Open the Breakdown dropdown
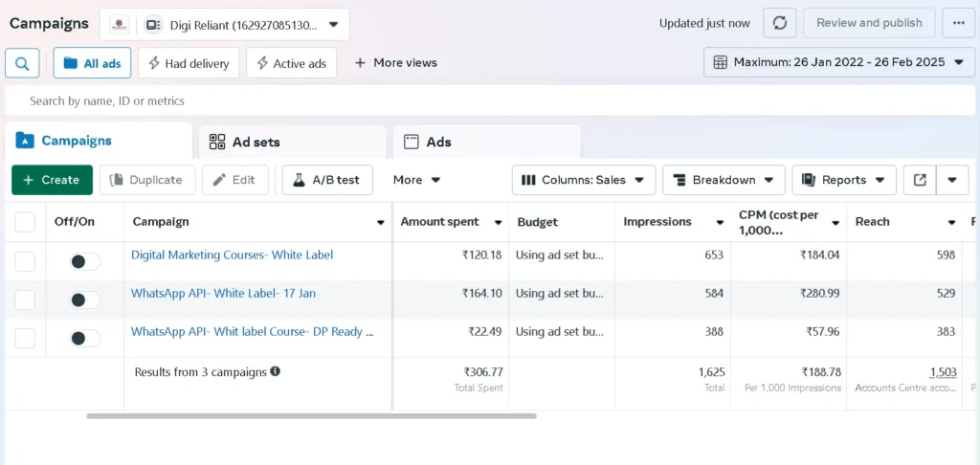The width and height of the screenshot is (980, 465). (x=724, y=180)
